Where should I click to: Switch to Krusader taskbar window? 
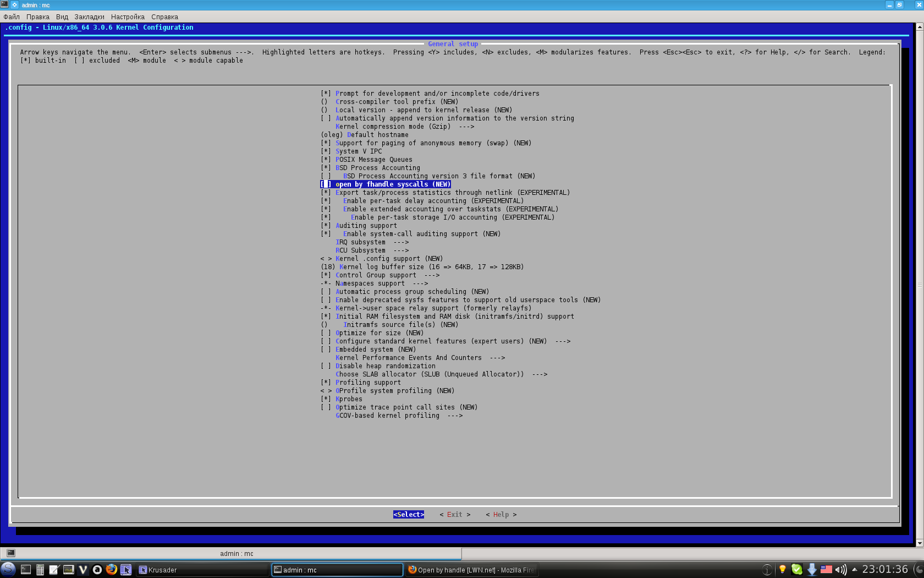pyautogui.click(x=203, y=570)
